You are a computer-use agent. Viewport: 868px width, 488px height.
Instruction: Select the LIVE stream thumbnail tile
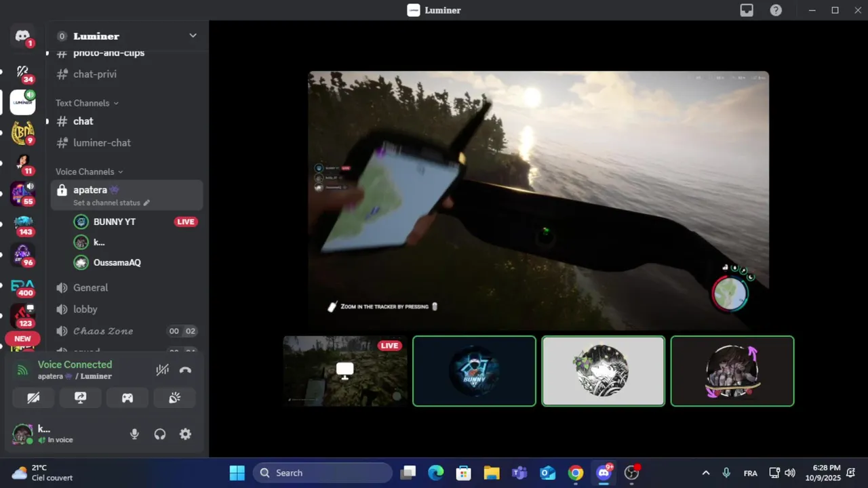tap(345, 371)
